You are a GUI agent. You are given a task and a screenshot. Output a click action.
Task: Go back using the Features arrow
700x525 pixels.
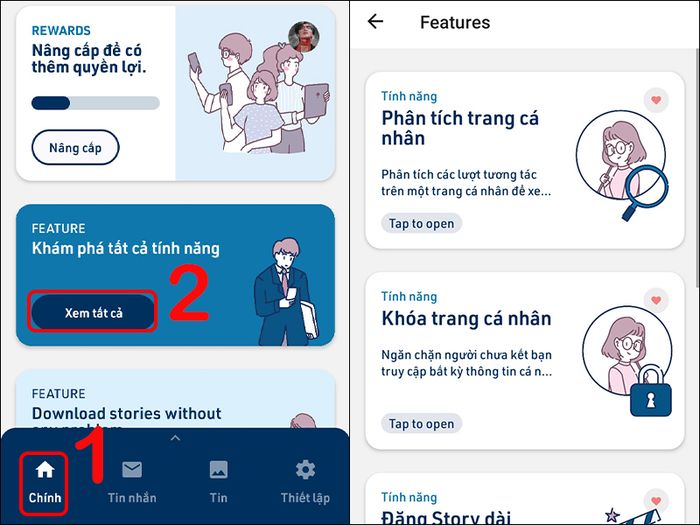375,21
